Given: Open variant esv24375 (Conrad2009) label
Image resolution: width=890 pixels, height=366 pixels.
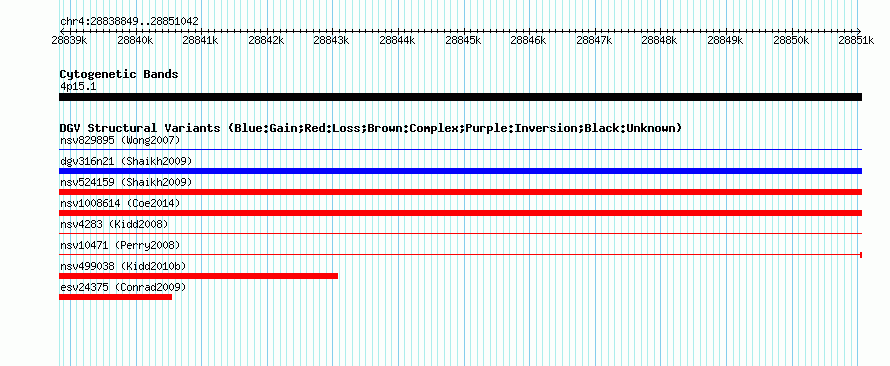Looking at the screenshot, I should point(123,288).
